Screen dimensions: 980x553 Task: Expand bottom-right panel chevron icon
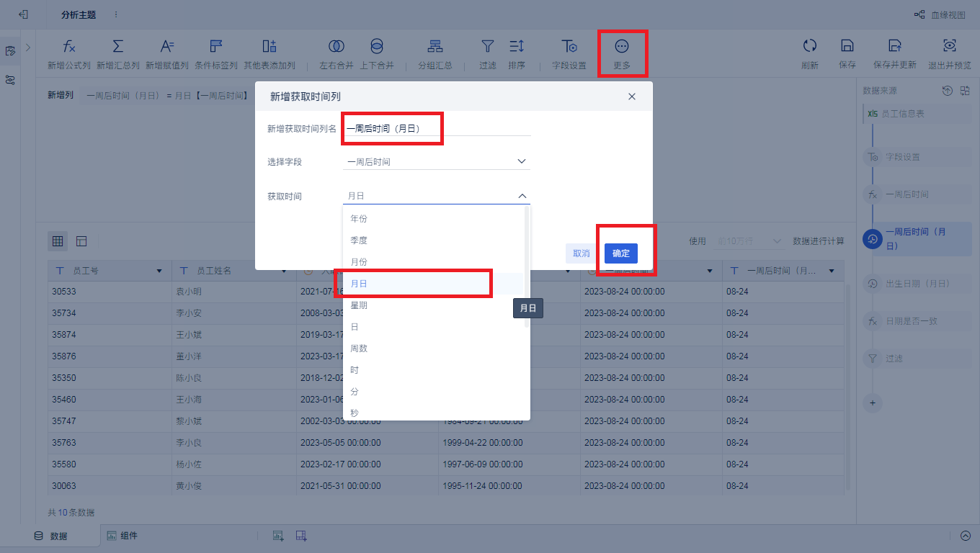(x=966, y=536)
